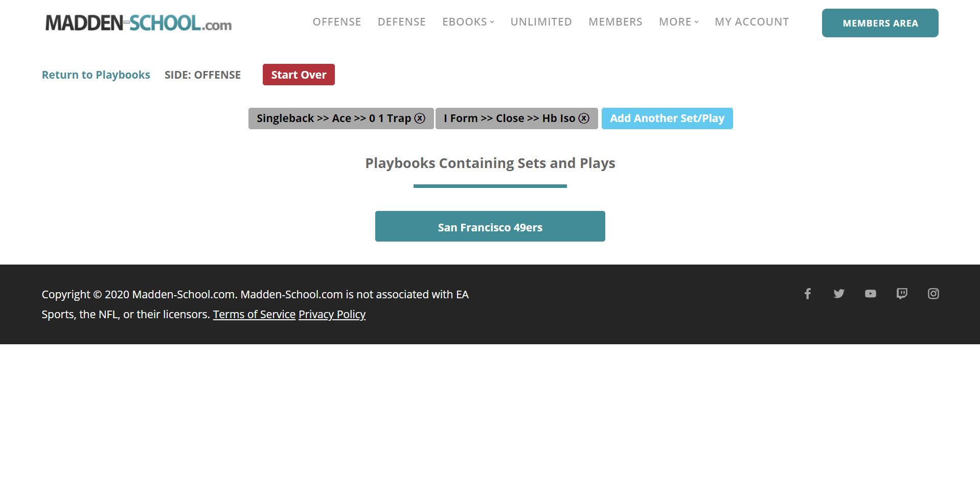Open My Account in navigation
This screenshot has height=499, width=980.
coord(751,22)
